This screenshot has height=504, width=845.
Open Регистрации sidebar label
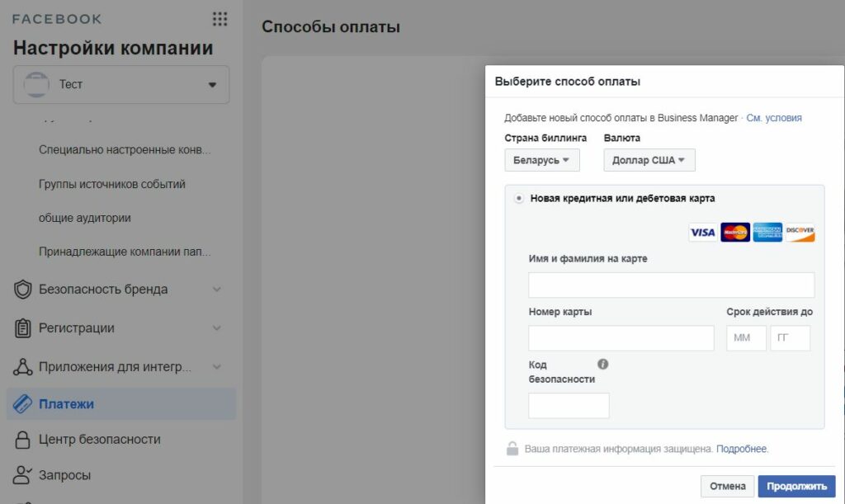click(77, 328)
